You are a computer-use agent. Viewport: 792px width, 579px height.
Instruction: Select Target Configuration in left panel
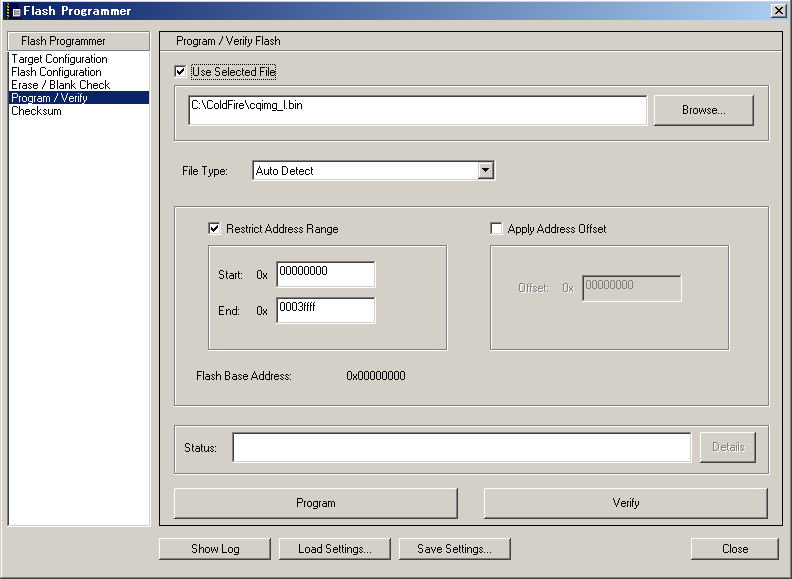click(59, 59)
